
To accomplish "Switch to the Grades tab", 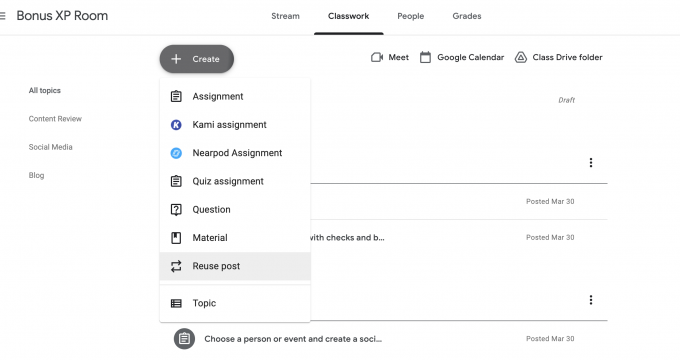I will [x=467, y=16].
